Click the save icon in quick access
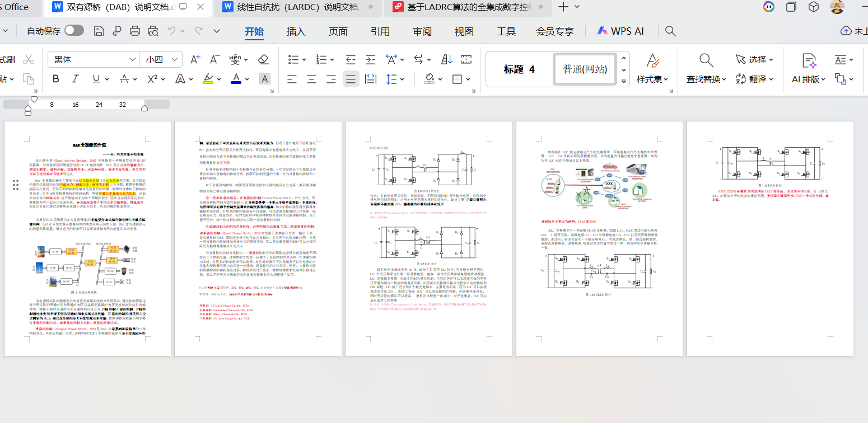The height and width of the screenshot is (423, 868). click(99, 31)
